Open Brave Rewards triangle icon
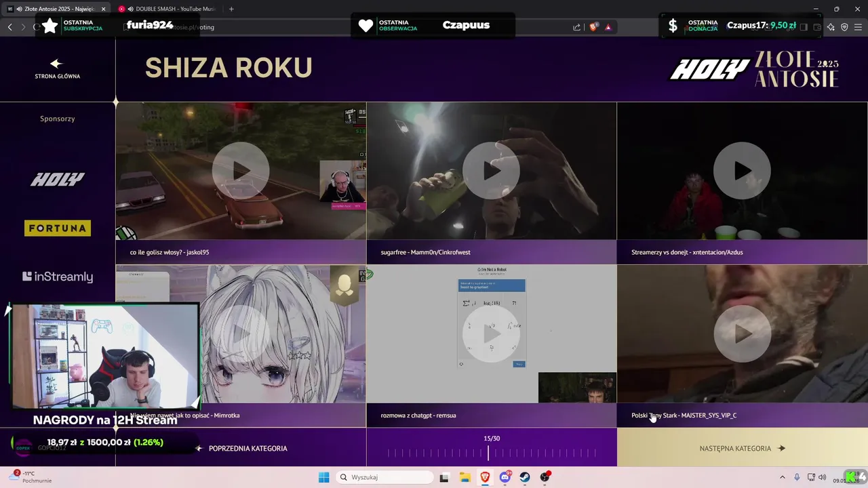The width and height of the screenshot is (868, 488). pos(608,27)
